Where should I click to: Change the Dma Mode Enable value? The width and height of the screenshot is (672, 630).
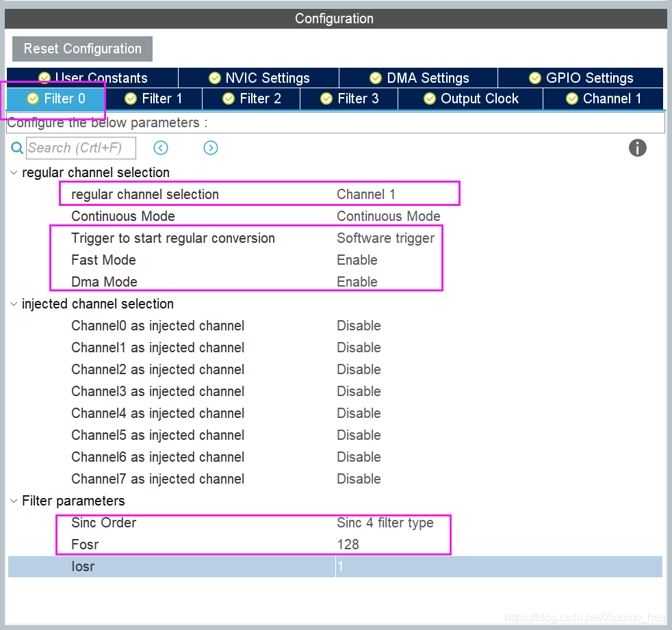tap(357, 282)
